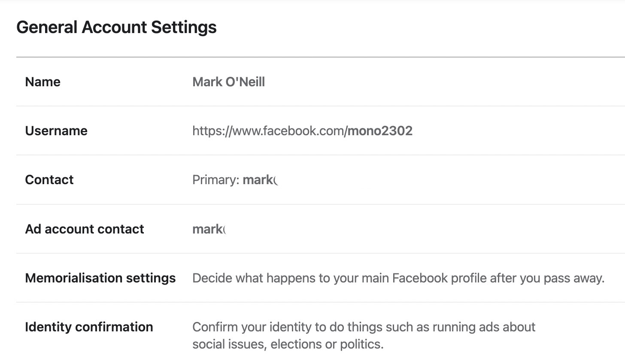This screenshot has height=364, width=625.
Task: Open the Memorialisation settings label
Action: (x=100, y=278)
